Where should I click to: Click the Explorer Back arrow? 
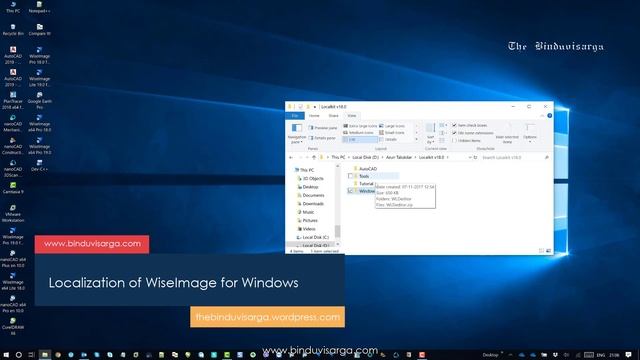[x=291, y=158]
